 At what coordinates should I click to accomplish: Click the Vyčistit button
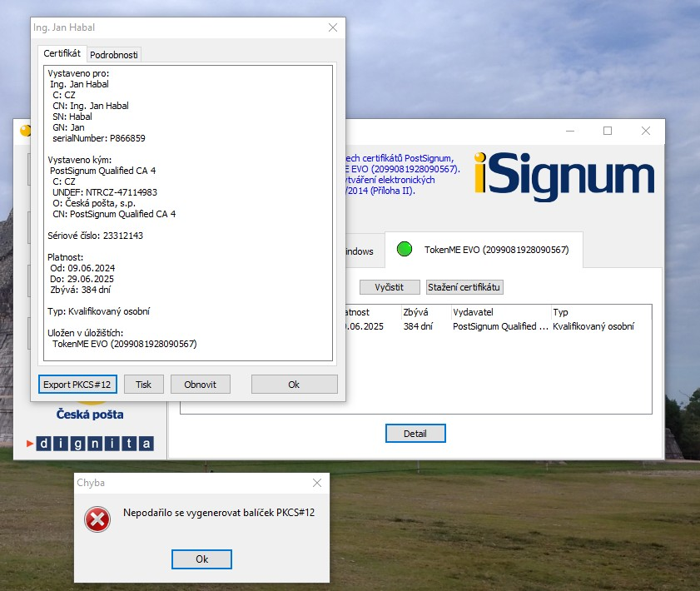389,287
